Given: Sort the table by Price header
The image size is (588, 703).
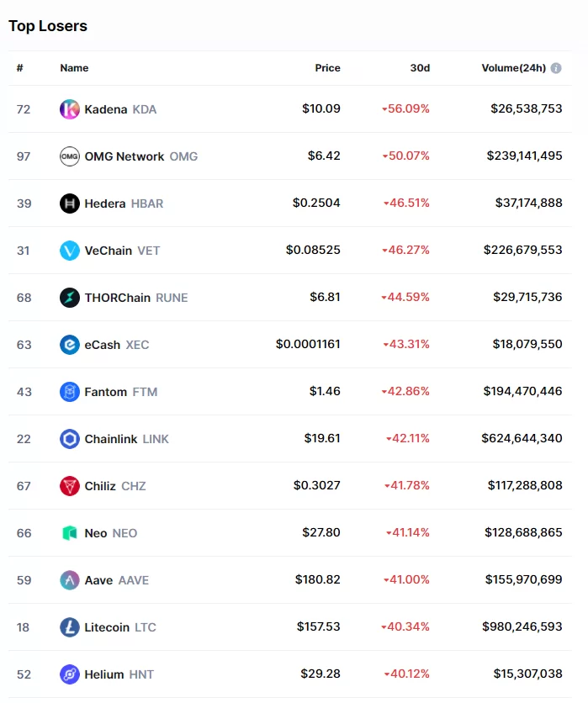Looking at the screenshot, I should [x=327, y=68].
